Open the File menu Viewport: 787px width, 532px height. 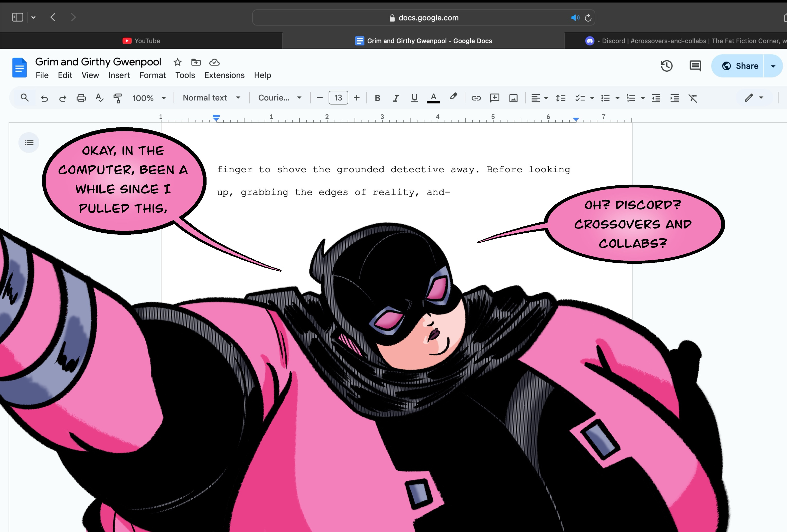[42, 75]
